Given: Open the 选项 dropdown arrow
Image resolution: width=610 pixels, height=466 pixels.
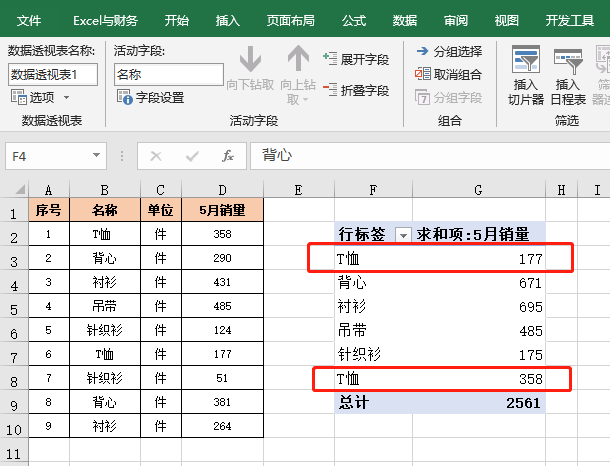Looking at the screenshot, I should tap(67, 97).
